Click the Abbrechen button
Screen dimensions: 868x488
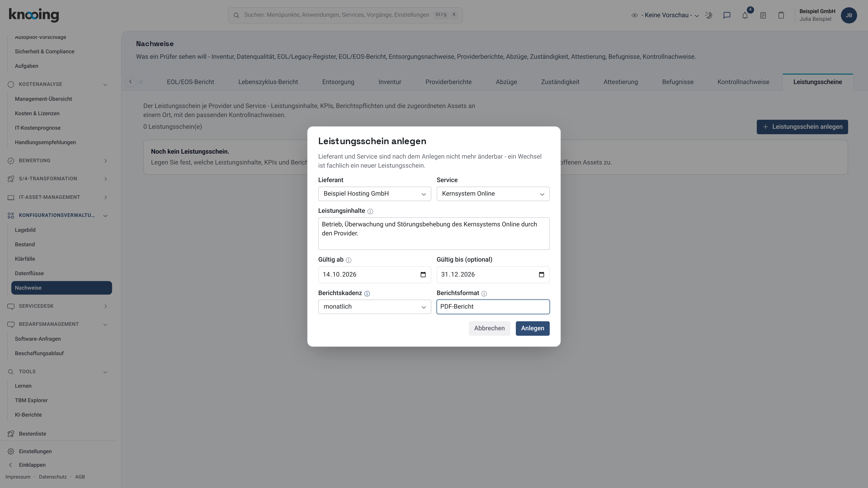pos(489,328)
